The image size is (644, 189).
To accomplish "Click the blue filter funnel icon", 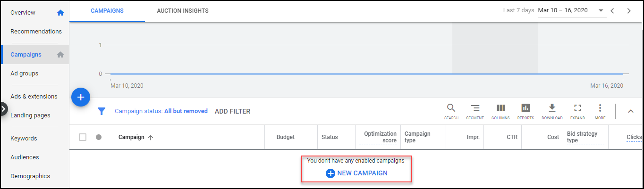I will pos(101,111).
